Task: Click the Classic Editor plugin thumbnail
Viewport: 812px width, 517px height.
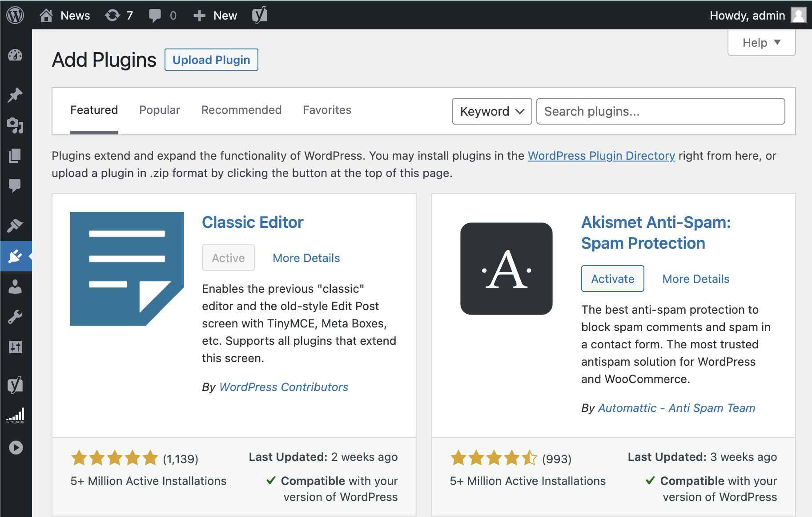Action: click(x=127, y=269)
